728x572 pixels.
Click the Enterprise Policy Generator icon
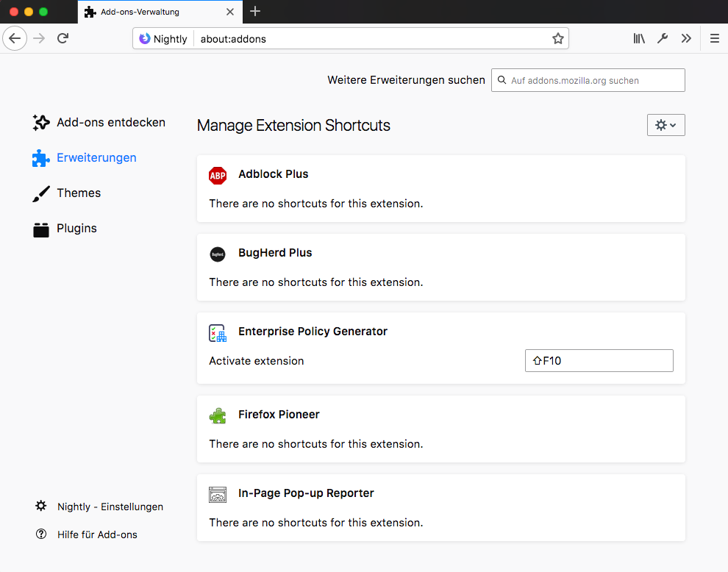pos(218,332)
